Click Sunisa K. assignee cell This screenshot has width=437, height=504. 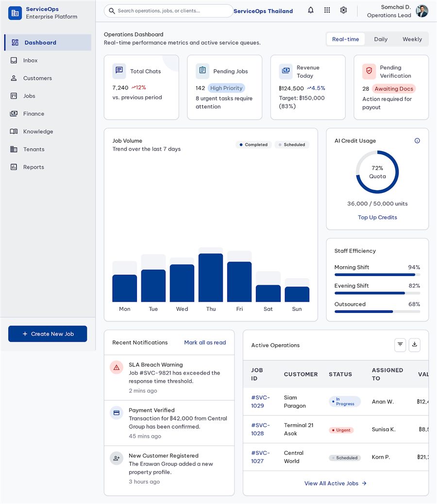tap(384, 429)
